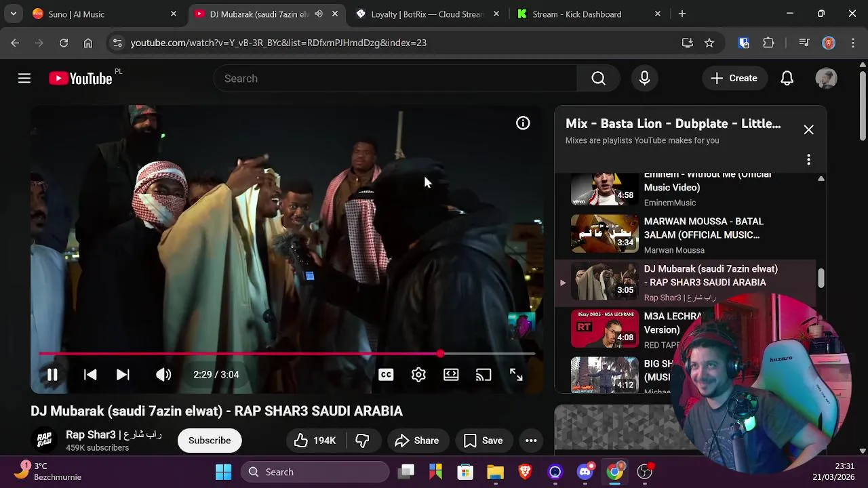Open account avatar menu
This screenshot has height=488, width=868.
pos(826,79)
